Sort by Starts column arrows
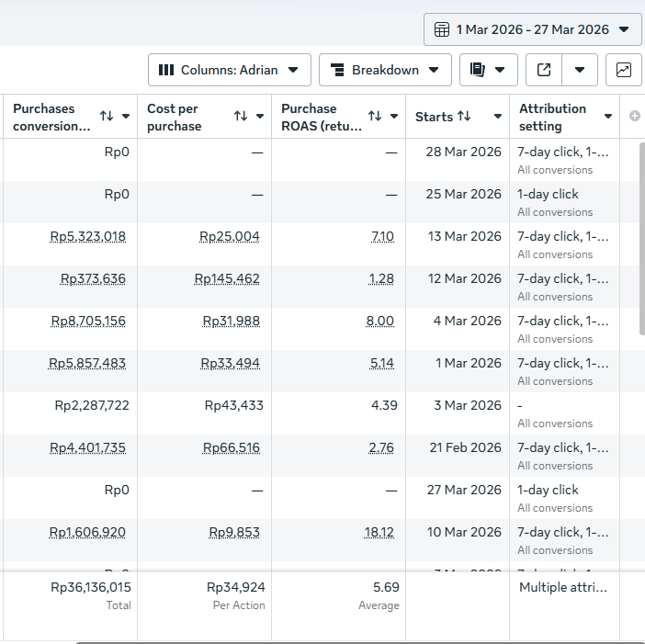The height and width of the screenshot is (644, 645). click(x=464, y=117)
